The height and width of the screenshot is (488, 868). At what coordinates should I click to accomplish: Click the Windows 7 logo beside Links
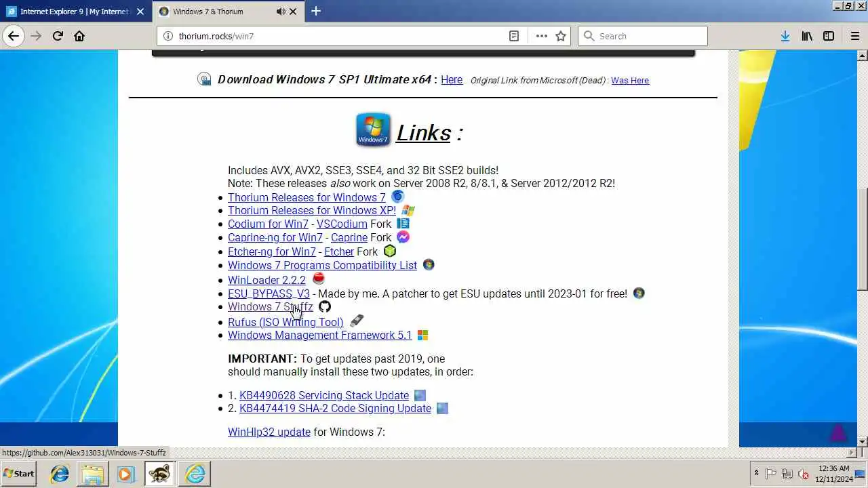tap(373, 129)
